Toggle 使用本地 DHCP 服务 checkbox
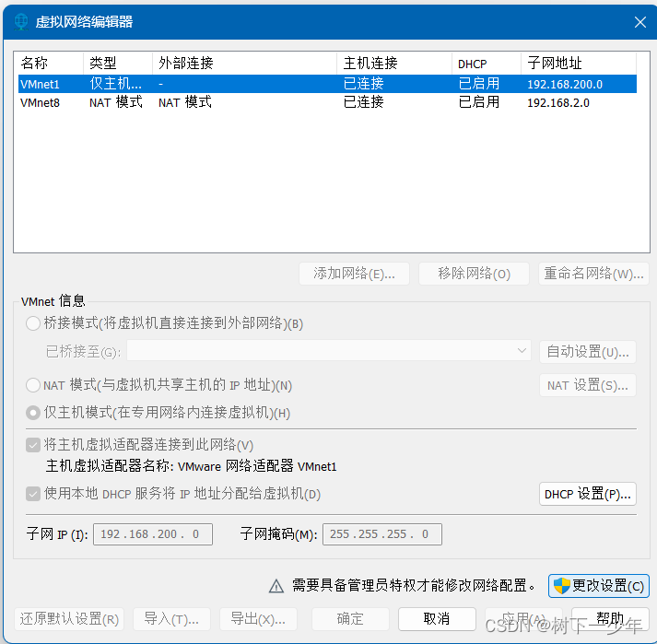 click(33, 494)
